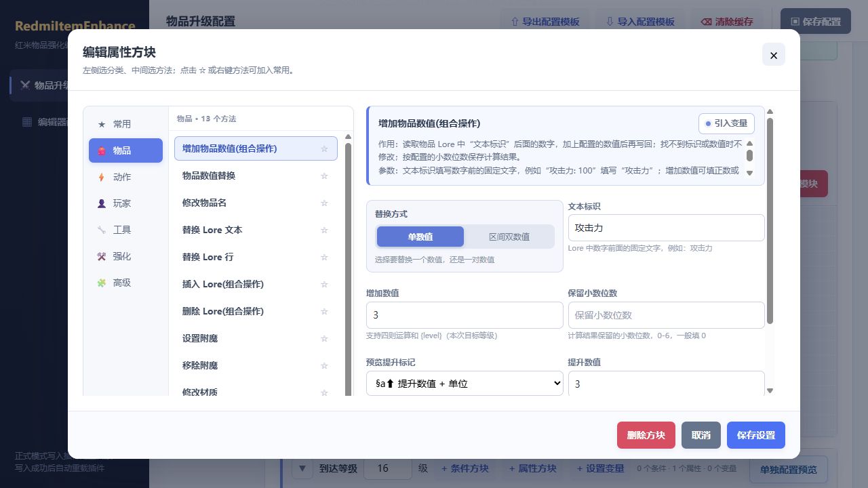
Task: Click + 设置变量 in the background row
Action: 601,468
